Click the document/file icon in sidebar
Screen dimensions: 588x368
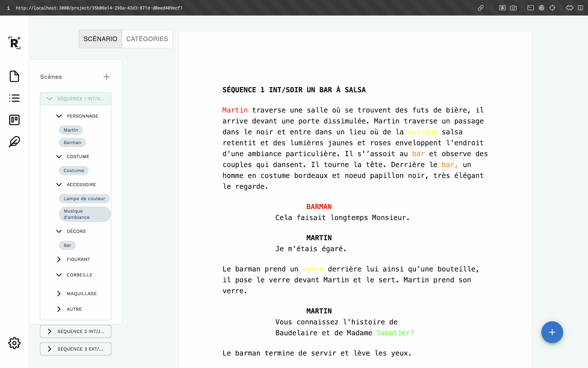pos(14,77)
